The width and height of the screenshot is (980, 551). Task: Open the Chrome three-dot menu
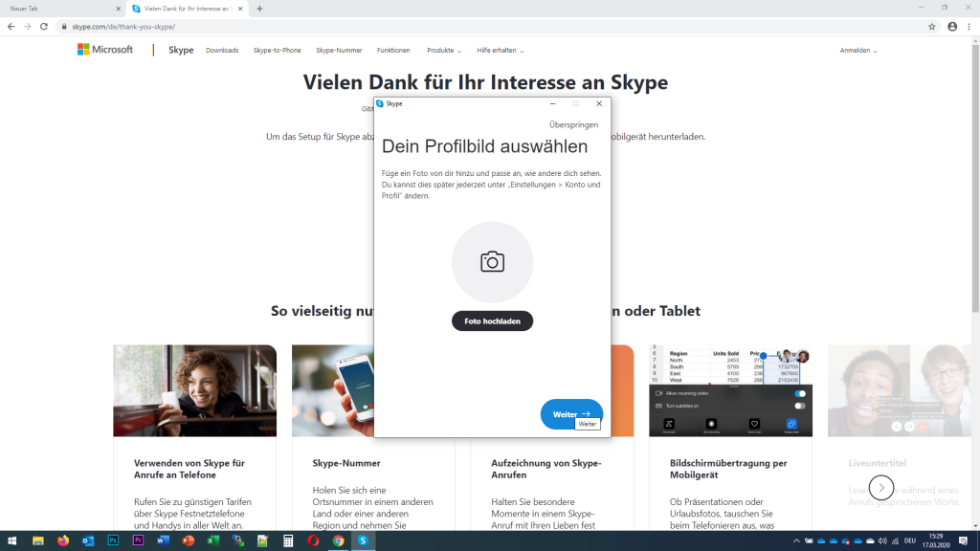pos(969,27)
